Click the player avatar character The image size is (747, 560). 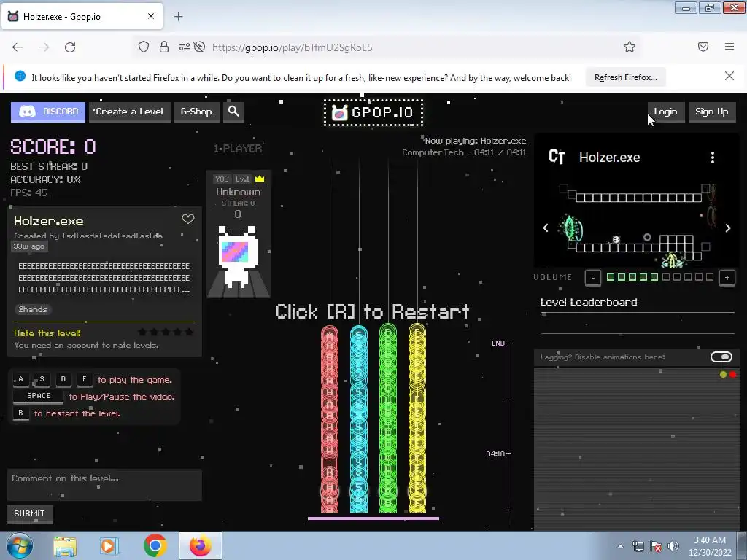click(238, 257)
